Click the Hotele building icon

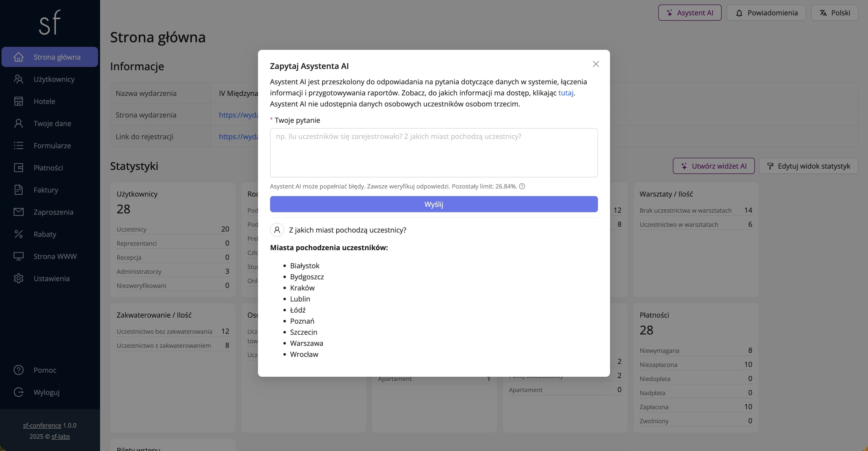(x=19, y=101)
